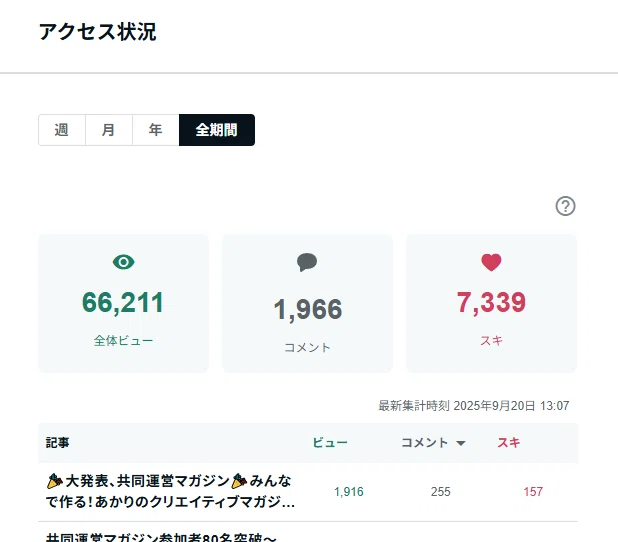Sort table by ビュー column header
The image size is (618, 542).
point(330,443)
